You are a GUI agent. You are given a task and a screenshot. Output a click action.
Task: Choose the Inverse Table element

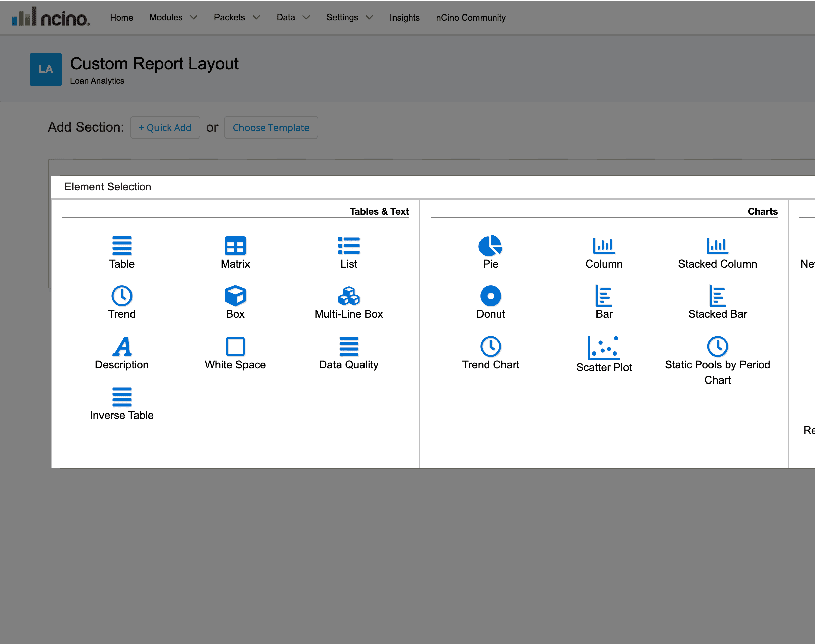(121, 397)
